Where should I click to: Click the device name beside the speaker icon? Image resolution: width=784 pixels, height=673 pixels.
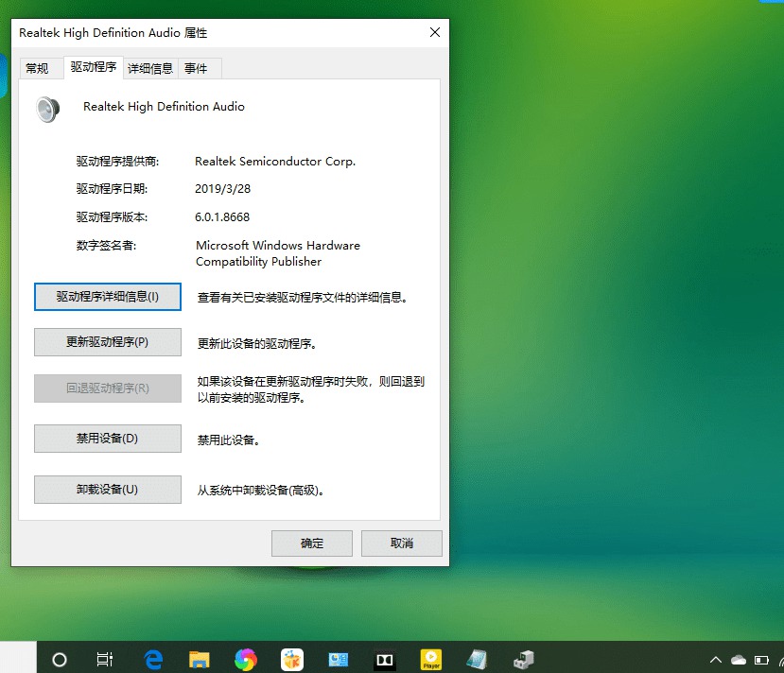[x=164, y=107]
